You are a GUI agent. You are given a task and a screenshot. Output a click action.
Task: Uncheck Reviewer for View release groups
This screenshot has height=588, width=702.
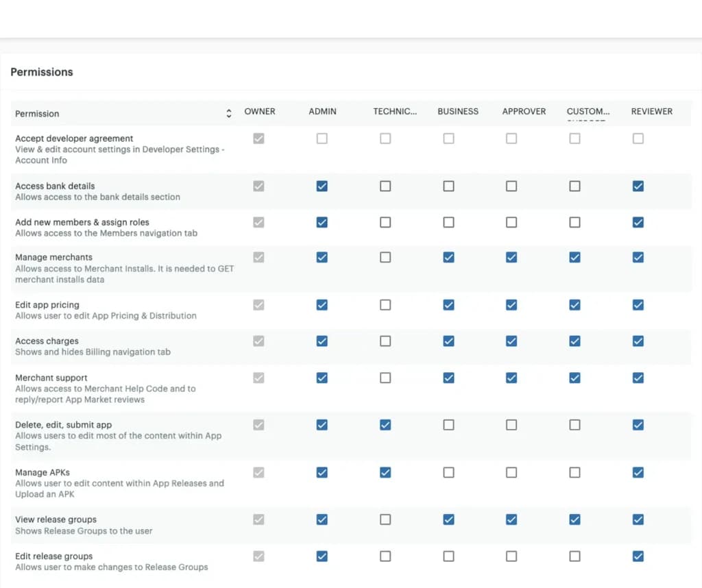pos(638,519)
